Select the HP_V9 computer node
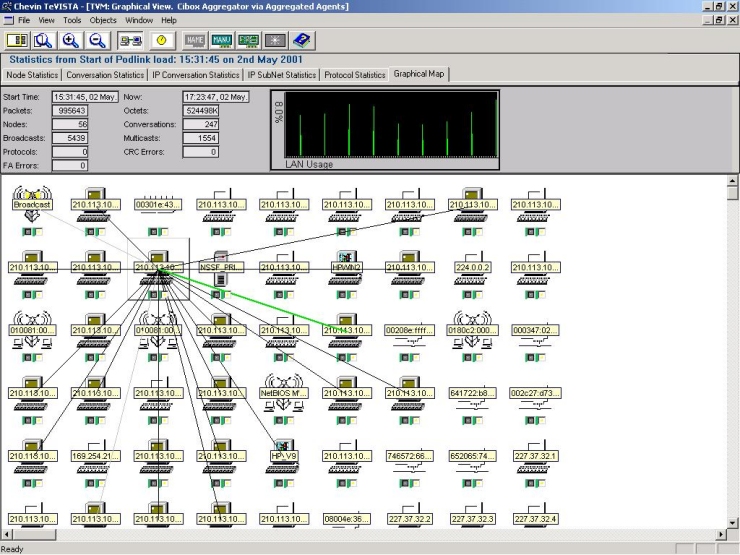Image resolution: width=740 pixels, height=555 pixels. tap(283, 456)
